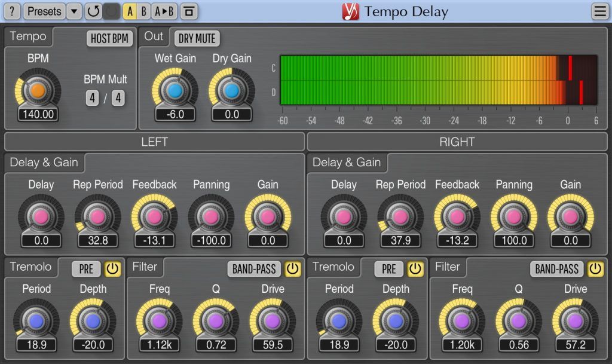The height and width of the screenshot is (364, 612).
Task: Open the Presets dropdown arrow
Action: [x=74, y=11]
